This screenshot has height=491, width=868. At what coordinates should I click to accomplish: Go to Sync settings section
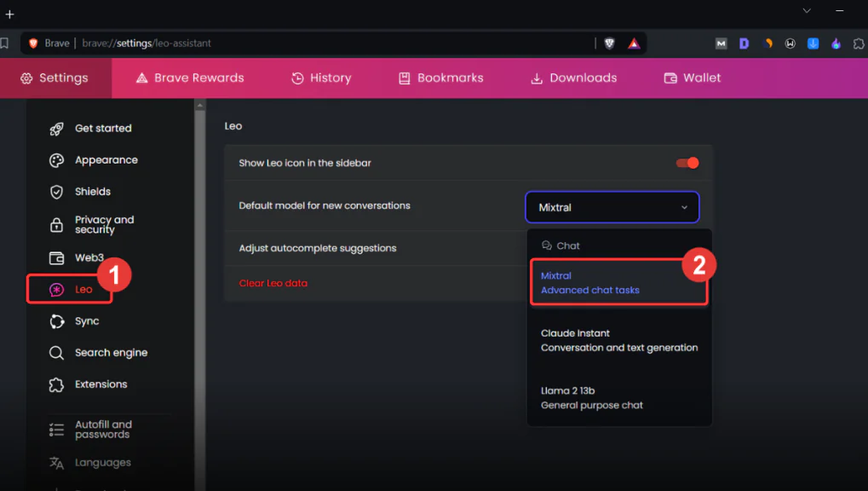tap(87, 321)
